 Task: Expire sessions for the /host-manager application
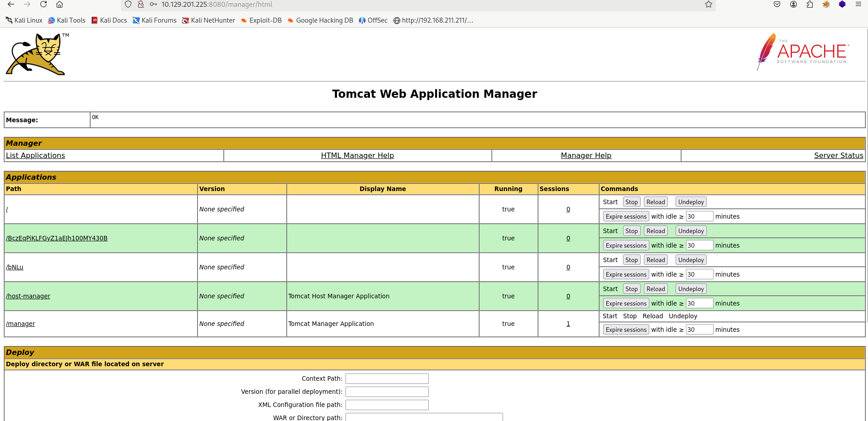(626, 303)
